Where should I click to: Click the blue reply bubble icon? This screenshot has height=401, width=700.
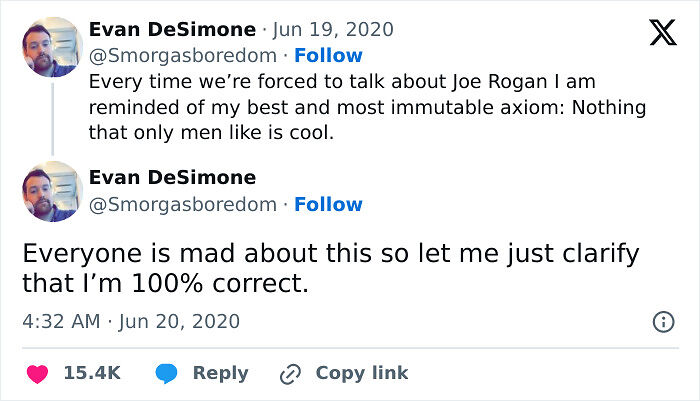167,373
